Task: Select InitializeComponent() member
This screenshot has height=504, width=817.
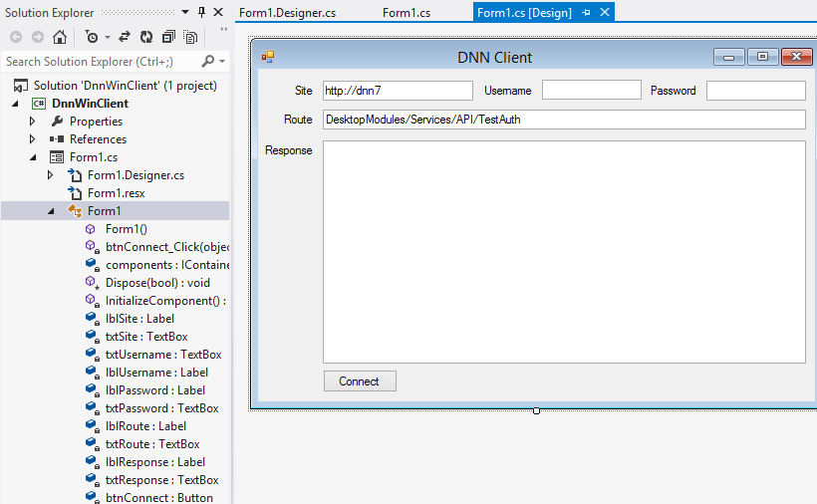Action: [x=165, y=301]
